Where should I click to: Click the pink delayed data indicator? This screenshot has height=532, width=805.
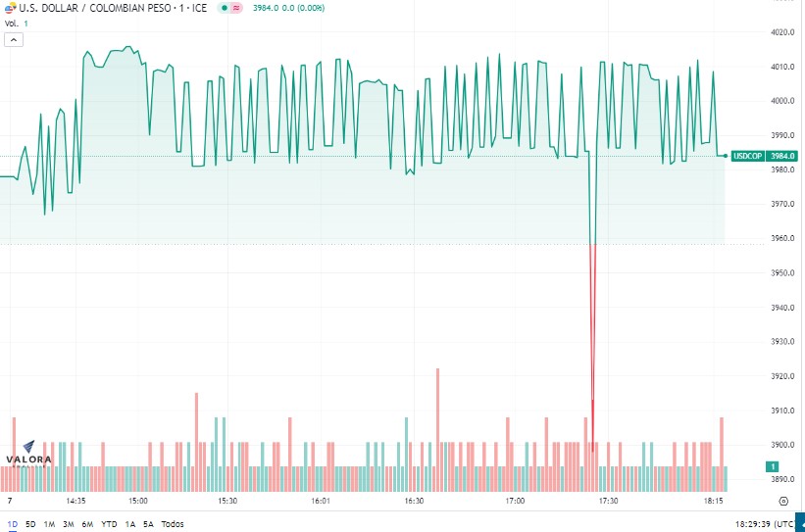(x=235, y=8)
